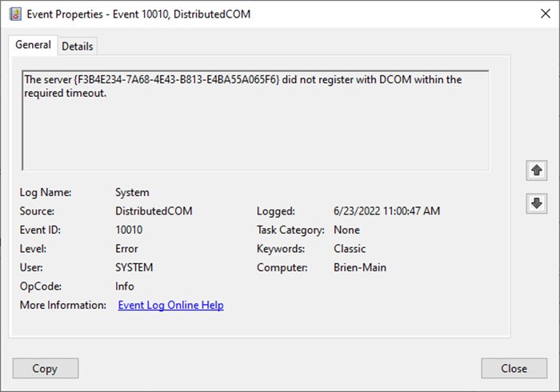Viewport: 560px width, 392px height.
Task: Click the Event ID value 10010
Action: [129, 230]
